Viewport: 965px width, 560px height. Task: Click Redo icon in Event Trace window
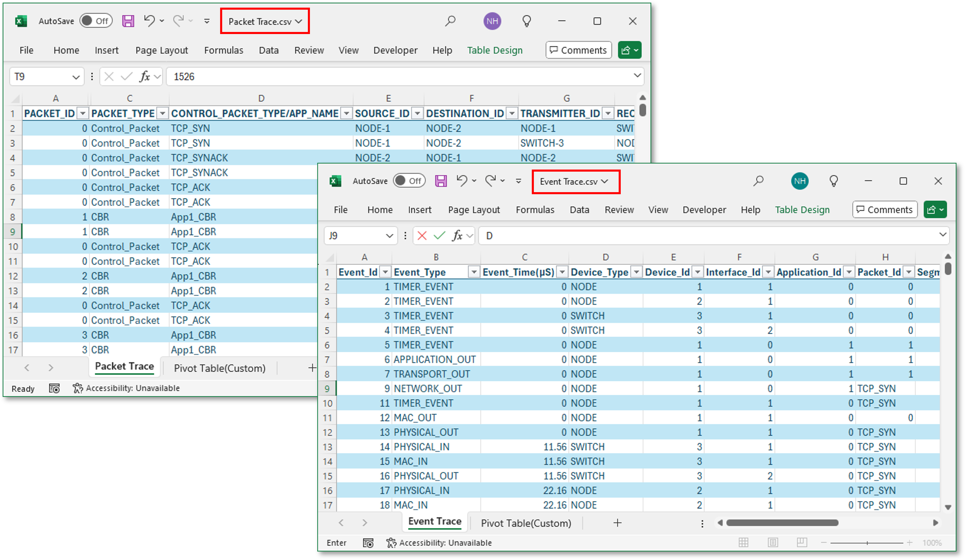coord(490,181)
